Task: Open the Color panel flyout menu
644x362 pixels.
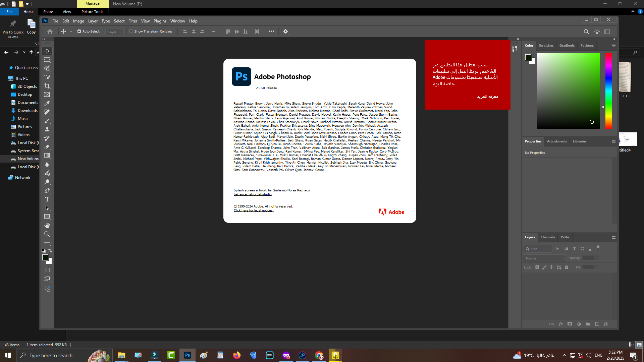Action: click(613, 46)
